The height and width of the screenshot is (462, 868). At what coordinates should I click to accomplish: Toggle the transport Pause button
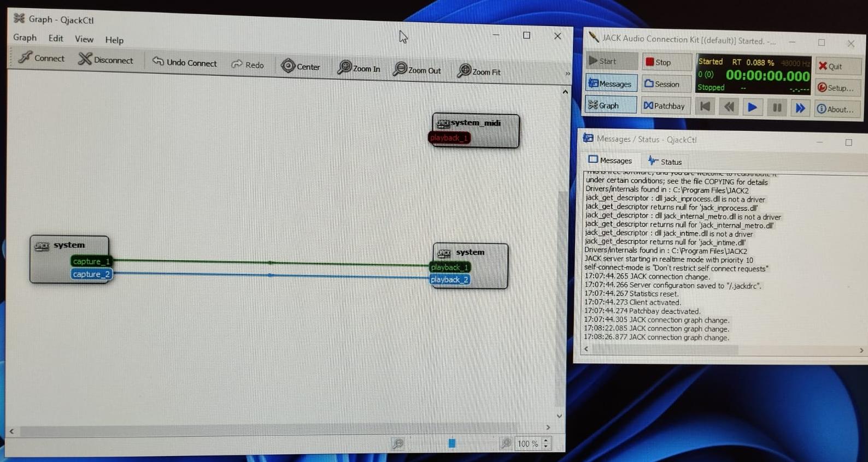tap(777, 108)
